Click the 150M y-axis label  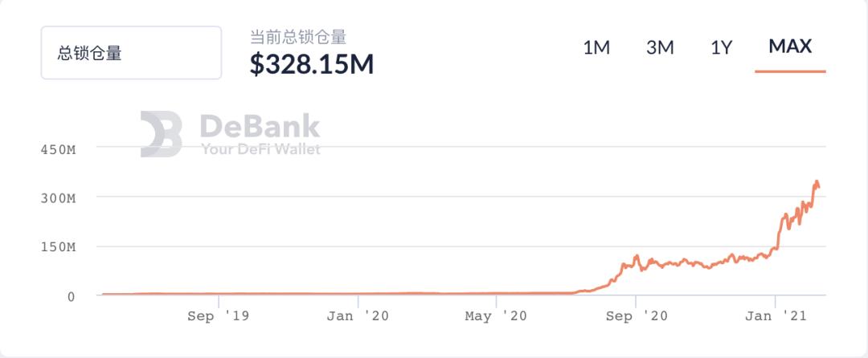point(58,247)
